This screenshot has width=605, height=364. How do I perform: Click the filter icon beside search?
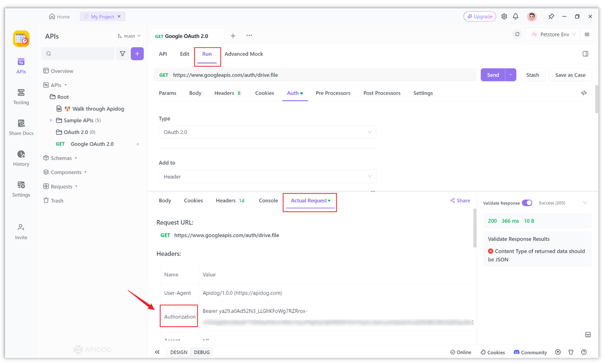(x=122, y=54)
